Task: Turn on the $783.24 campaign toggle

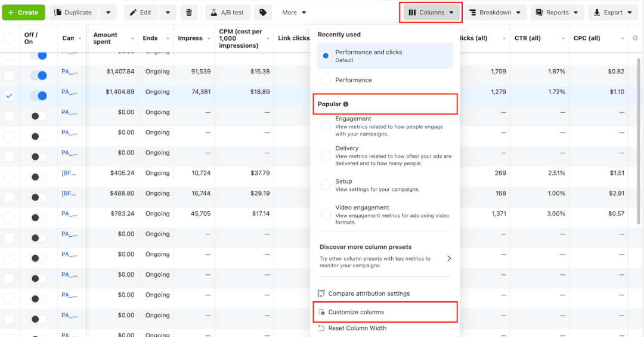Action: (x=39, y=218)
